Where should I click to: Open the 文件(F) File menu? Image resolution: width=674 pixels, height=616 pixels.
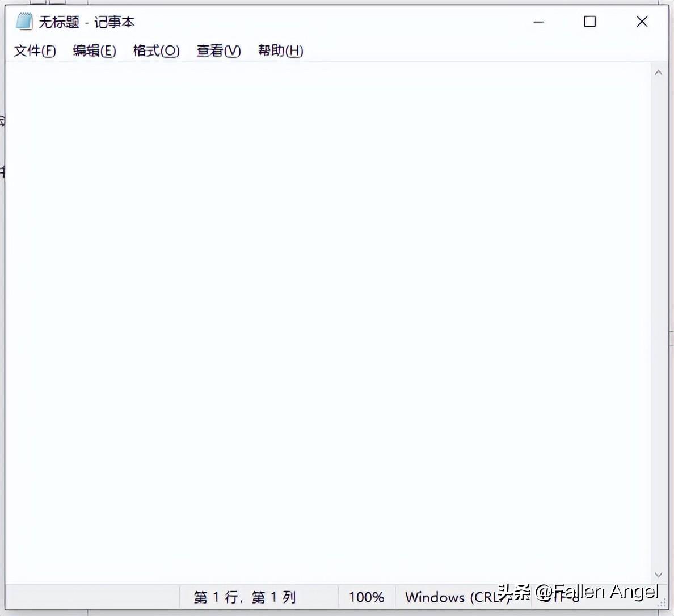pos(33,50)
